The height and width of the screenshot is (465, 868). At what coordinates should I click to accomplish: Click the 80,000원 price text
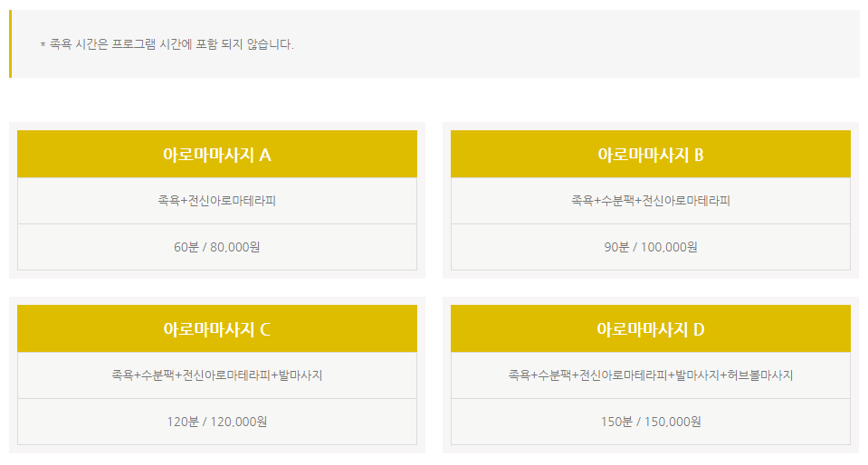coord(234,247)
